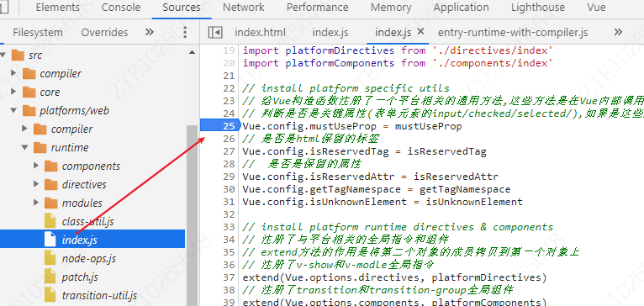Collapse the src folder arrow

pyautogui.click(x=3, y=55)
